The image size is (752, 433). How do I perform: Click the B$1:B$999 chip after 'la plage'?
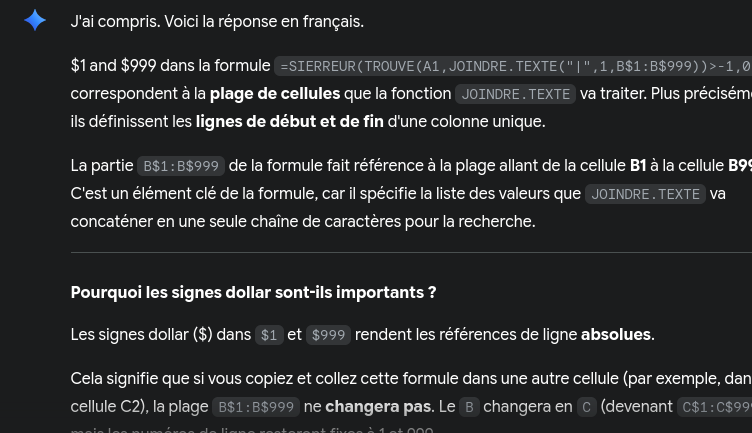click(x=256, y=407)
